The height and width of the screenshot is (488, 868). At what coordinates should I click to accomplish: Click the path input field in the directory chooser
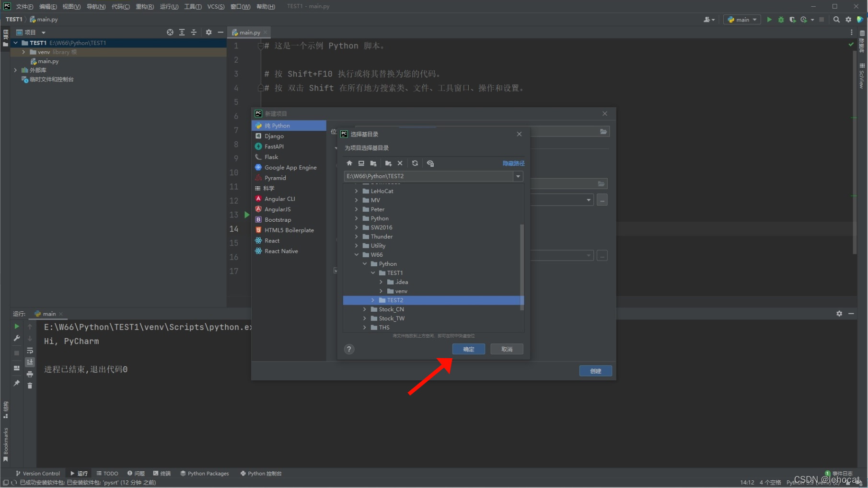428,176
